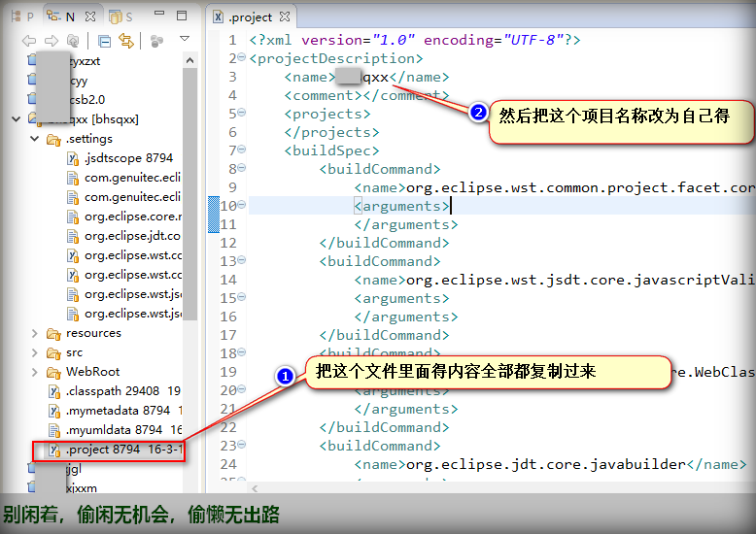Click the project name value on line 3
Screen dimensions: 756x534
pos(362,77)
